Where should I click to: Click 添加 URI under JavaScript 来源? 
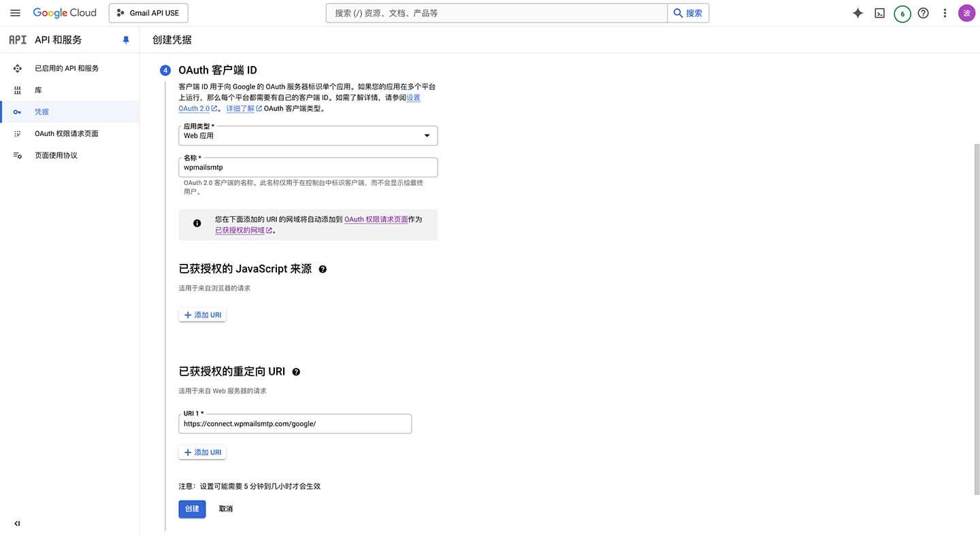click(202, 315)
